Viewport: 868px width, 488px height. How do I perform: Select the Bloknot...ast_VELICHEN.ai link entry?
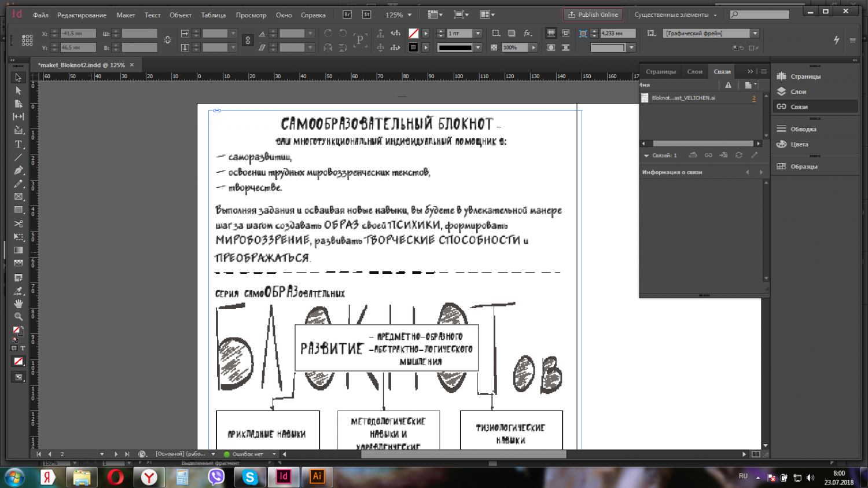(683, 98)
